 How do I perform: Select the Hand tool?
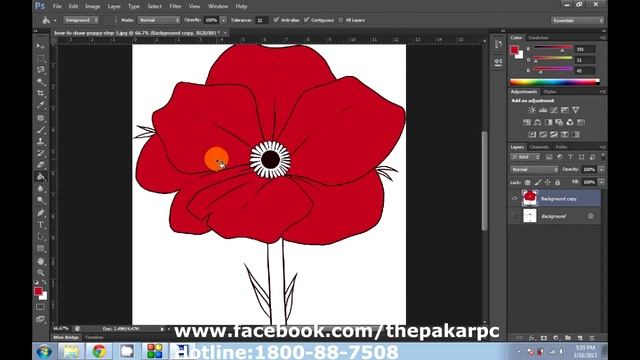40,260
